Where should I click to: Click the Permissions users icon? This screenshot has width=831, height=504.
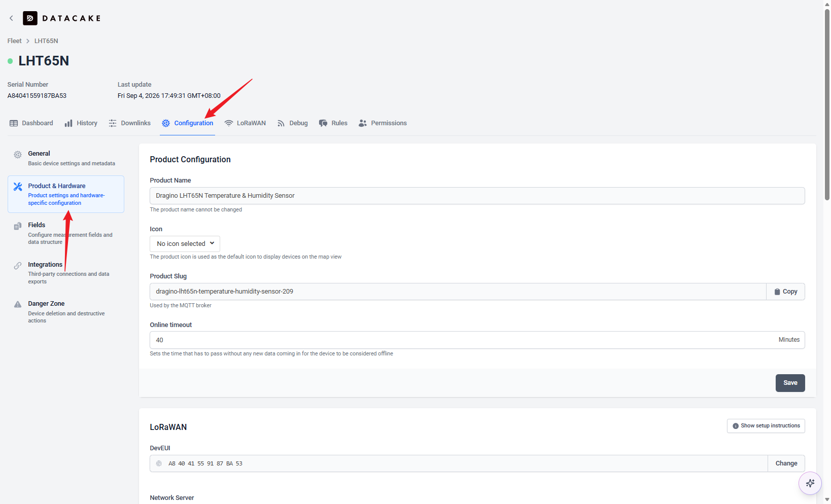click(x=363, y=123)
